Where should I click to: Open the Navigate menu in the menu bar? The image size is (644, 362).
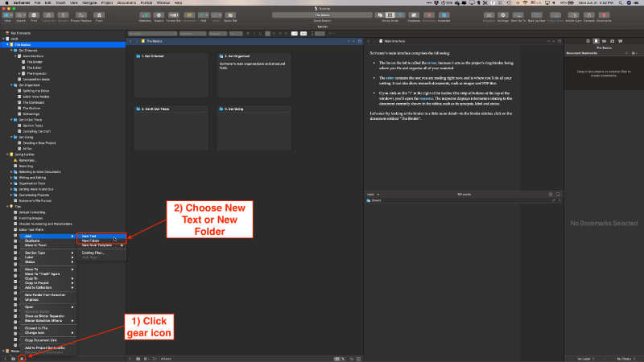[x=89, y=3]
